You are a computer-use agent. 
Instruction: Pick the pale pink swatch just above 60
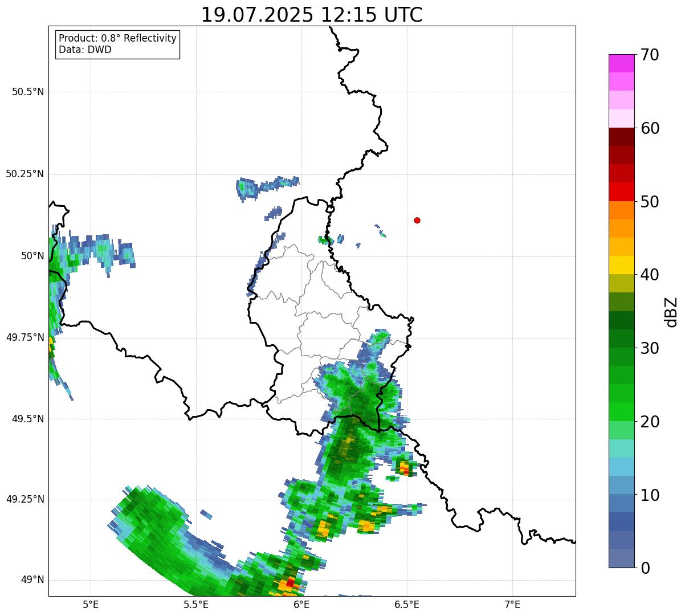point(622,119)
